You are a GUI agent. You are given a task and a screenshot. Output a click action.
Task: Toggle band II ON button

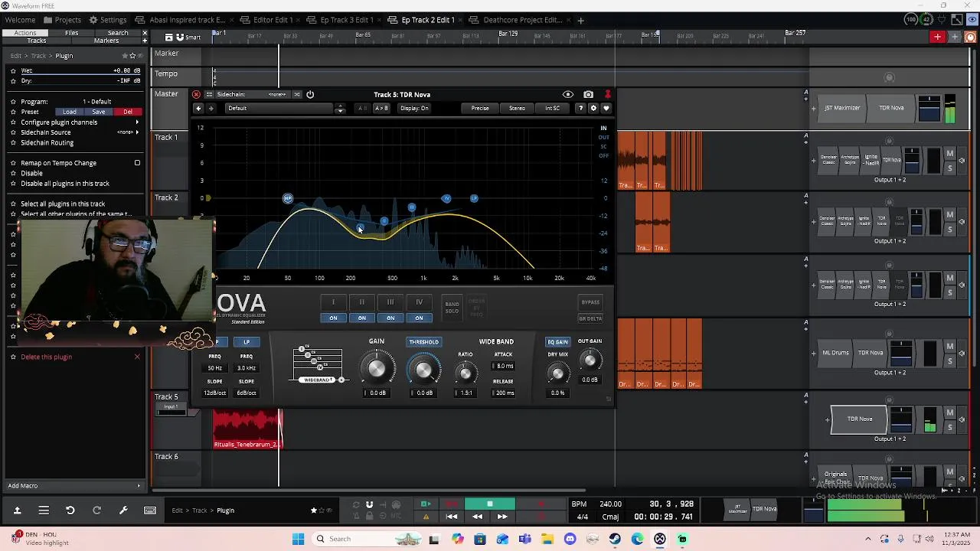(x=362, y=318)
